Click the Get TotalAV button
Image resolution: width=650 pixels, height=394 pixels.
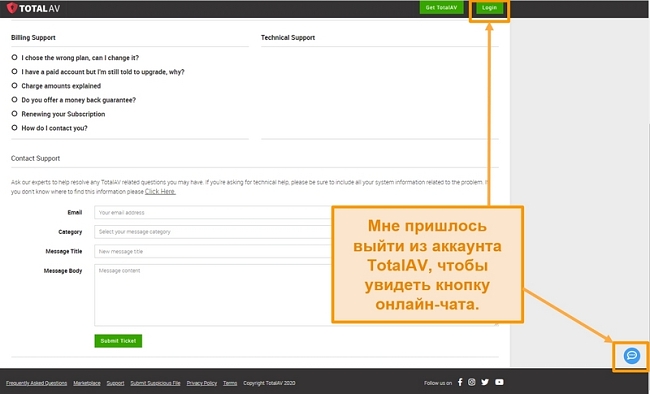(x=441, y=7)
